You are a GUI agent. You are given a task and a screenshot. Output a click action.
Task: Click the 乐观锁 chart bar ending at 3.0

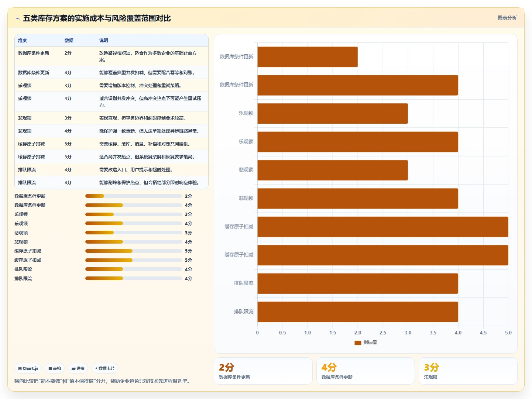[x=333, y=113]
